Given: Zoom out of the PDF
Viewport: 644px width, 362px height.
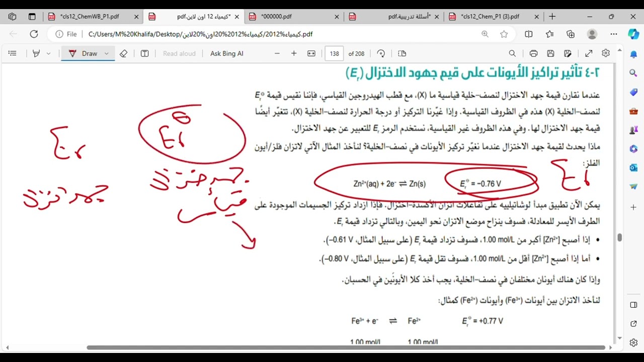Looking at the screenshot, I should point(277,53).
